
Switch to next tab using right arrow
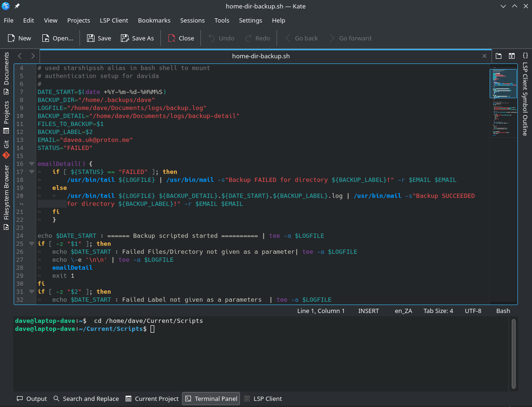[x=32, y=56]
